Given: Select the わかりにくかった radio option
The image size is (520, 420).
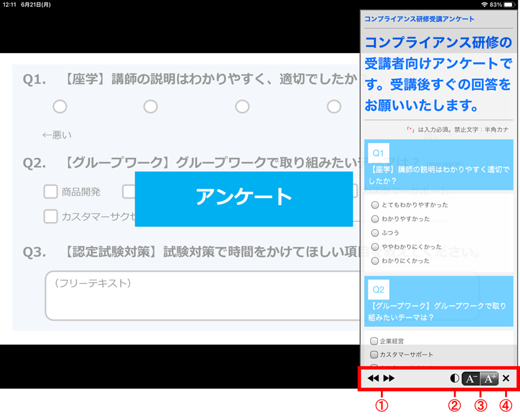Looking at the screenshot, I should pyautogui.click(x=375, y=261).
